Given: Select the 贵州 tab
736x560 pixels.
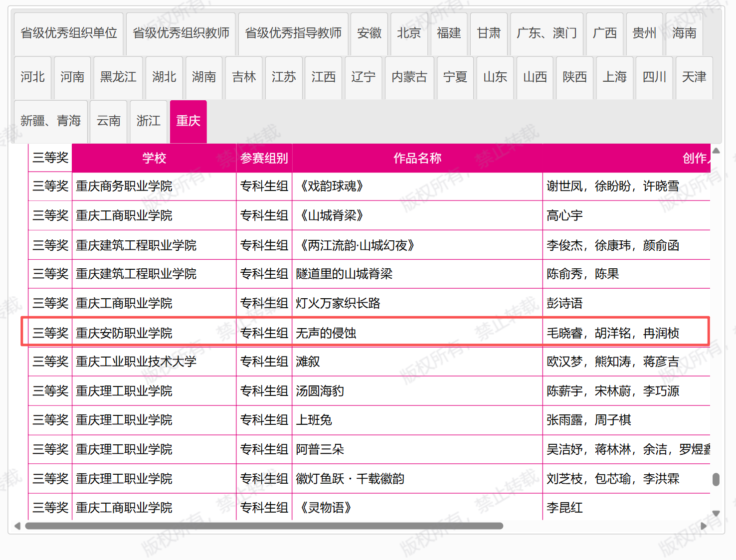Looking at the screenshot, I should point(645,34).
